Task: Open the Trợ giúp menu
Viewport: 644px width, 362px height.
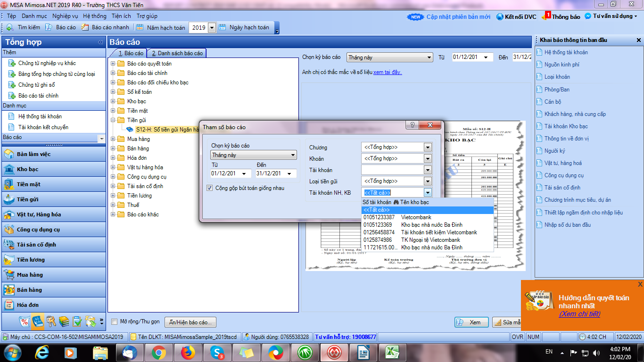Action: (x=147, y=16)
